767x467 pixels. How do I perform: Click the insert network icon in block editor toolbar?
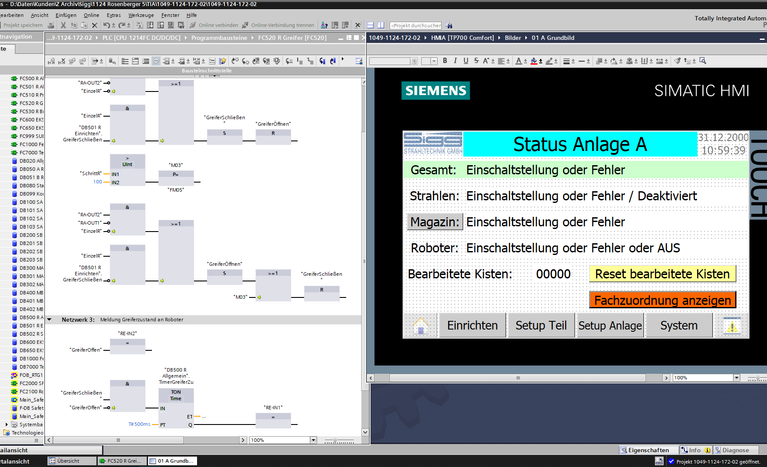coord(51,61)
